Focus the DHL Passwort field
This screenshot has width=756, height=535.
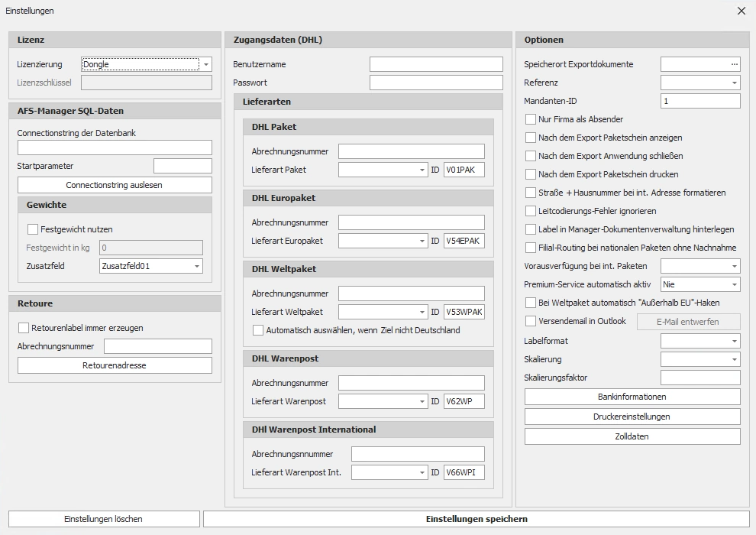click(436, 83)
